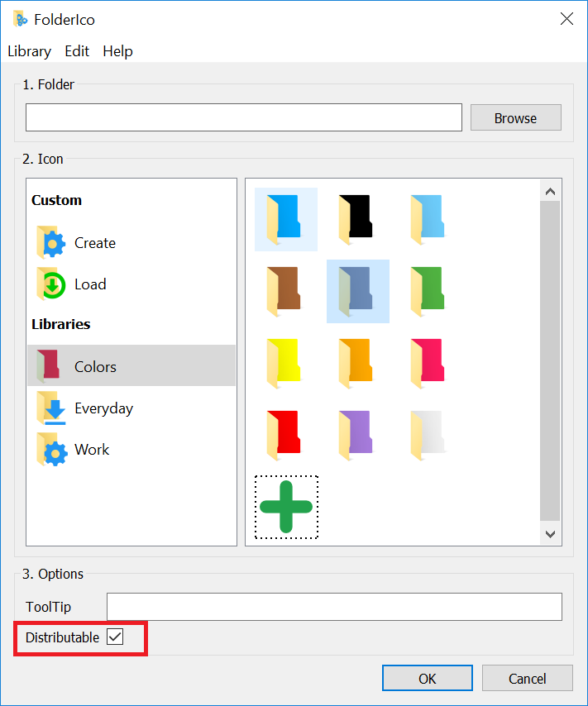Image resolution: width=588 pixels, height=706 pixels.
Task: Click the icon list scroll up arrow
Action: pyautogui.click(x=550, y=191)
